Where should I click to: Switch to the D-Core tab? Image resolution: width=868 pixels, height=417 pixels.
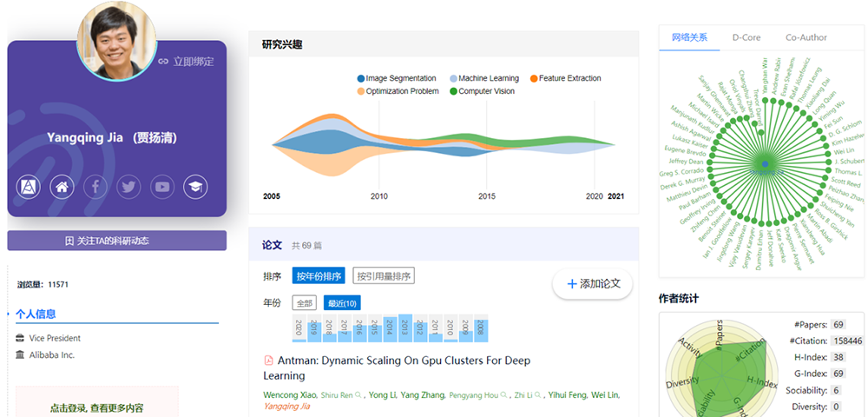point(746,37)
